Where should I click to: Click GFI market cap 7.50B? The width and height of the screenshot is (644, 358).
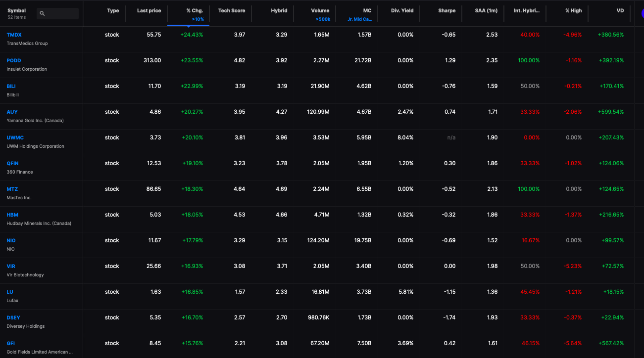coord(363,343)
